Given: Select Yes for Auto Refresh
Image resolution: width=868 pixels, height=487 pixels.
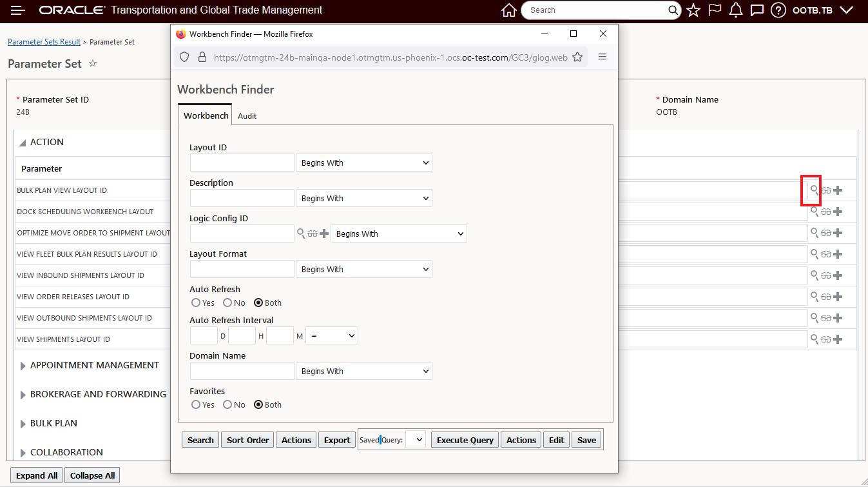Looking at the screenshot, I should (196, 303).
